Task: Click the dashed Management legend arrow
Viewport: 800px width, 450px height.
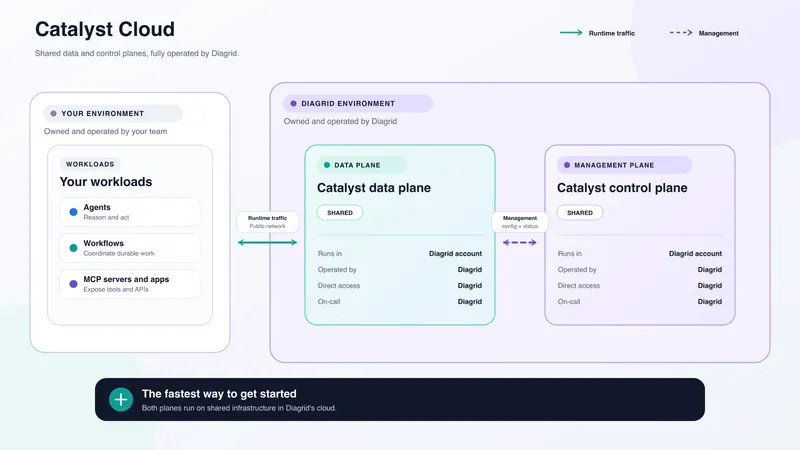Action: pos(681,33)
